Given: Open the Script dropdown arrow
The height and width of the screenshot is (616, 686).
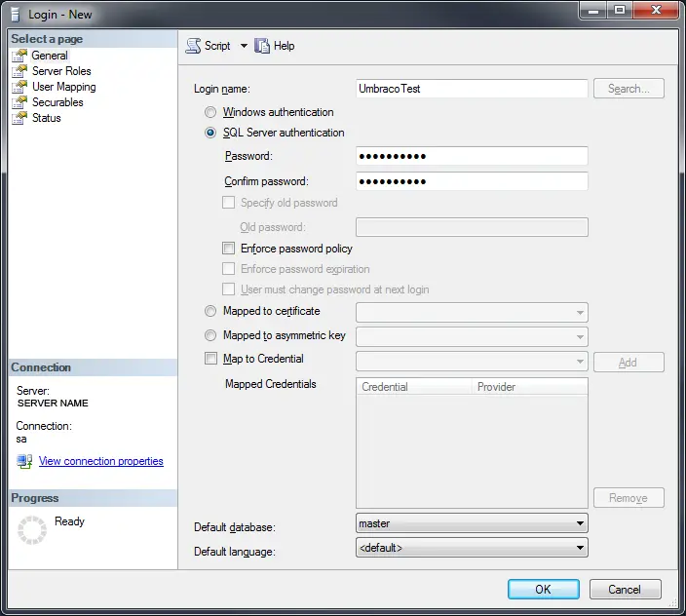Looking at the screenshot, I should (244, 46).
